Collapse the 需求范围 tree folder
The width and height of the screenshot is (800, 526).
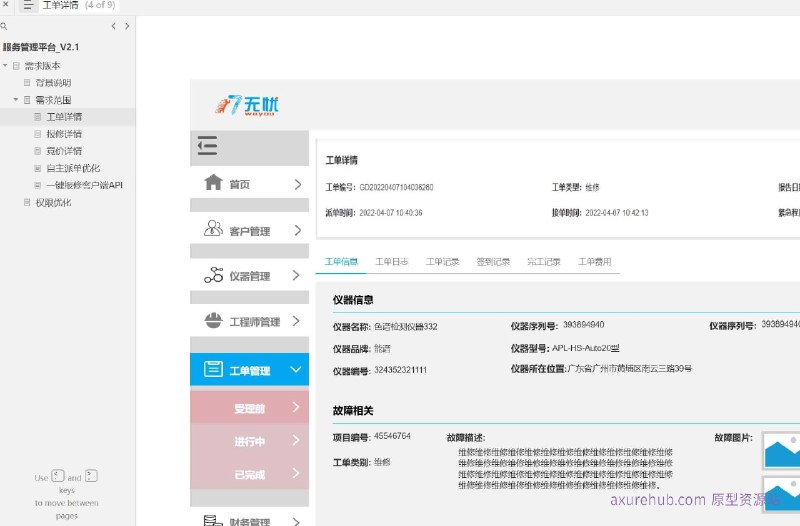(16, 99)
